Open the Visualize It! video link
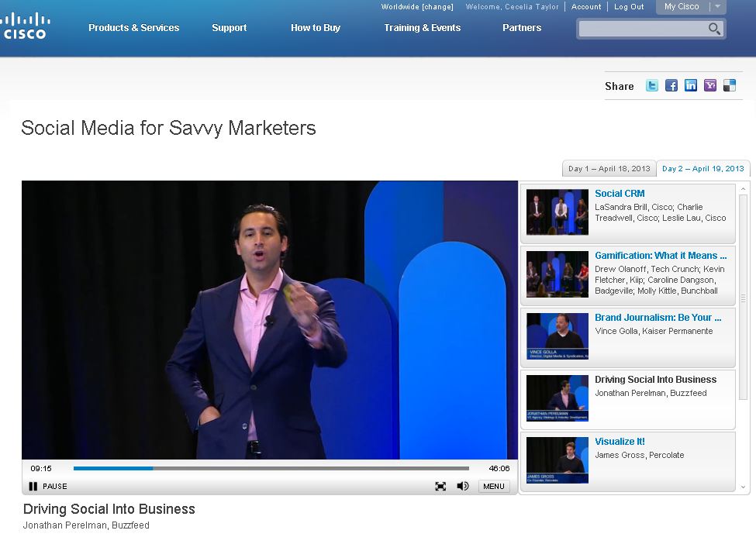The image size is (756, 544). (620, 442)
